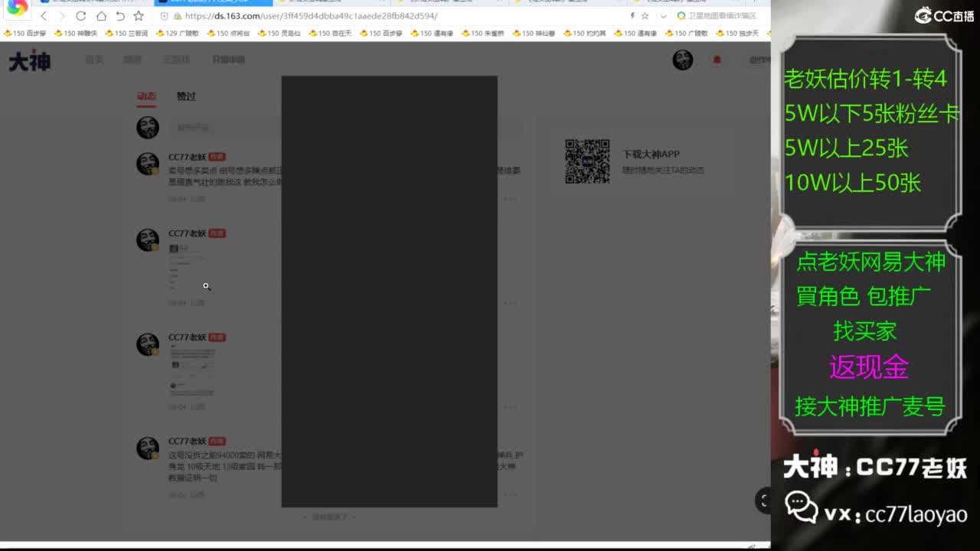This screenshot has width=980, height=551.
Task: Click the user avatar in the top navigation bar
Action: click(x=682, y=60)
